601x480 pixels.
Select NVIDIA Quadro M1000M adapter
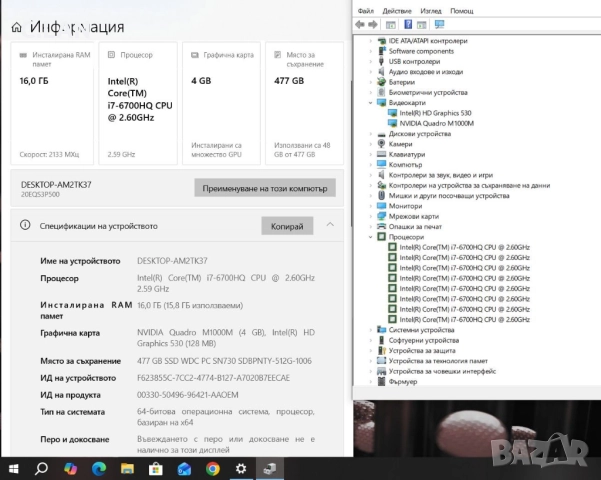click(437, 123)
